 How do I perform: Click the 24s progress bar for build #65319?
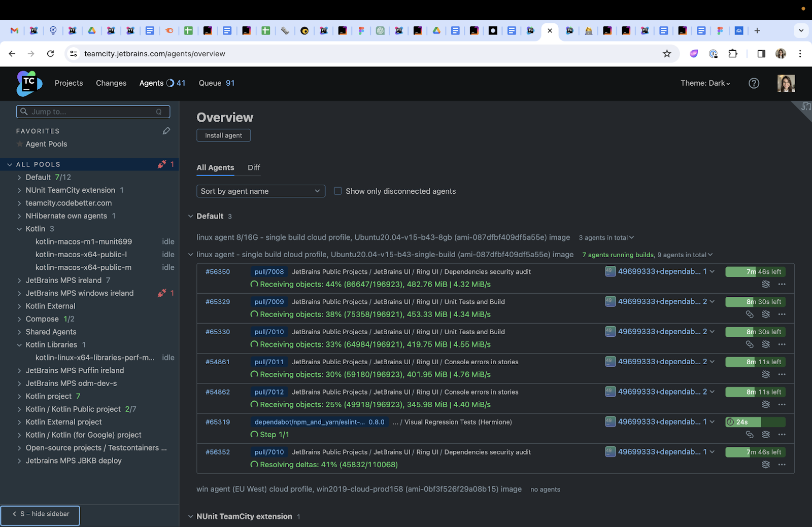tap(755, 422)
